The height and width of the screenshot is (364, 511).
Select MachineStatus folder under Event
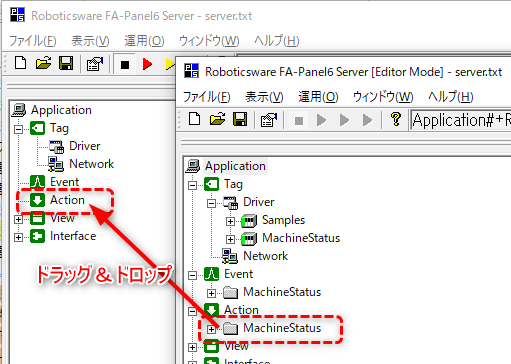(282, 292)
